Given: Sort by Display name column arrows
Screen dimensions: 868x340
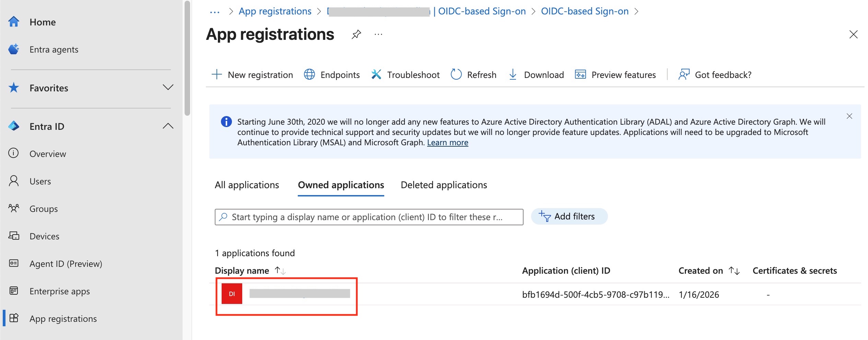Looking at the screenshot, I should (280, 271).
